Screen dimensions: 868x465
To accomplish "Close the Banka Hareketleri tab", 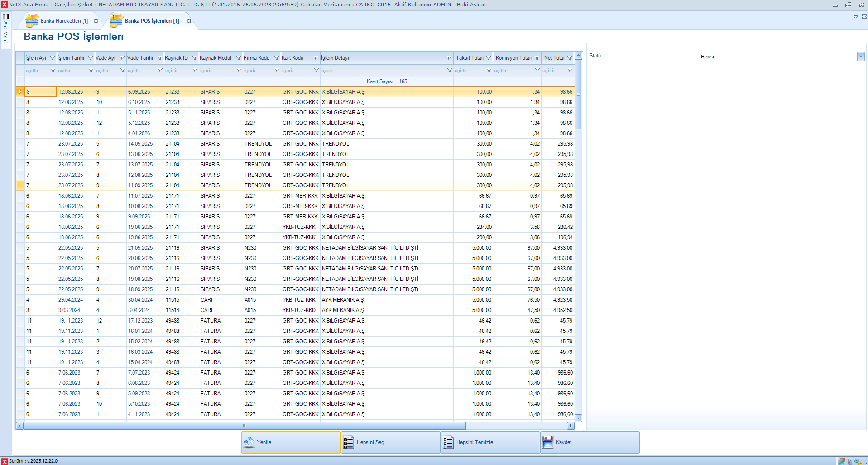I will point(96,21).
